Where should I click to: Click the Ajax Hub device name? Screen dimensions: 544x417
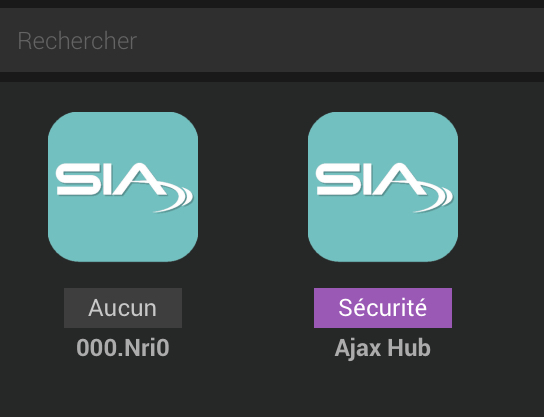point(383,348)
